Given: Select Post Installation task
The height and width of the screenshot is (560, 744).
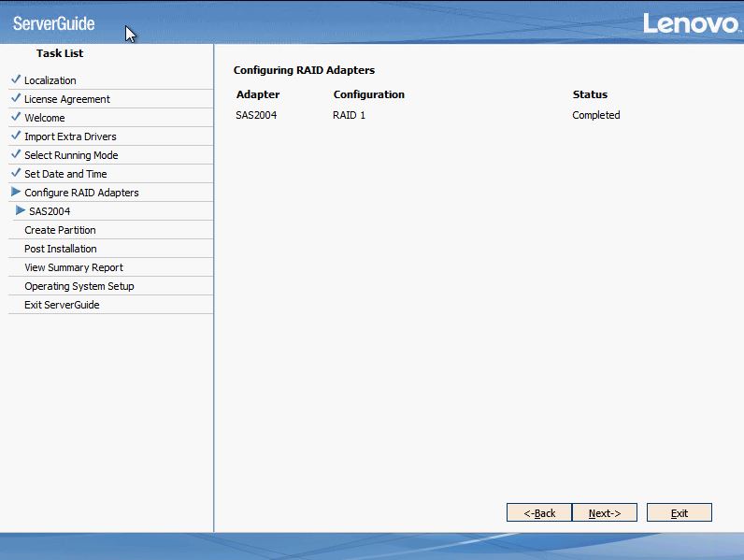Looking at the screenshot, I should click(x=60, y=249).
